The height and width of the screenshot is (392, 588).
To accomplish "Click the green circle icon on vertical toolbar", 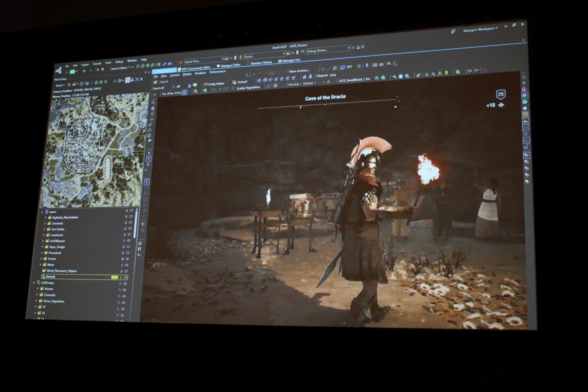I will (x=140, y=244).
